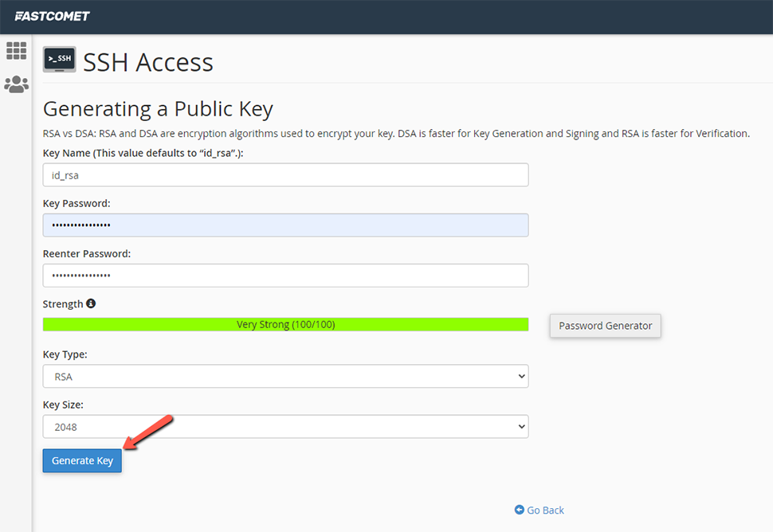The image size is (773, 532).
Task: Focus the Key Password field
Action: [x=285, y=225]
